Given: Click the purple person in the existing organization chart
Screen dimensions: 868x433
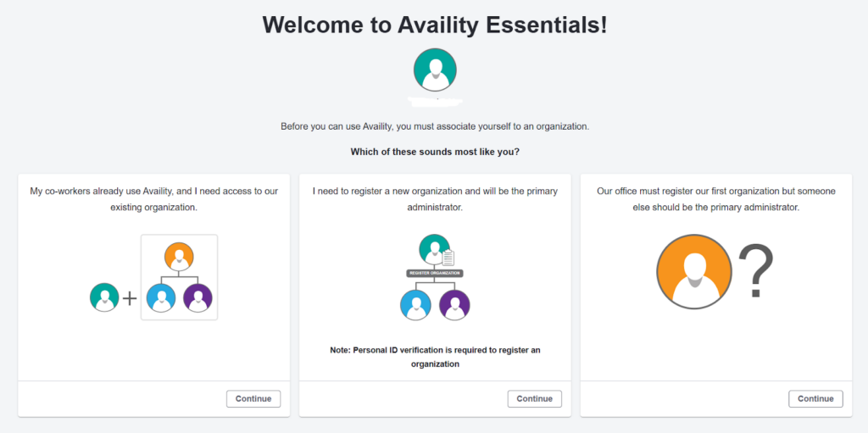Looking at the screenshot, I should click(198, 297).
